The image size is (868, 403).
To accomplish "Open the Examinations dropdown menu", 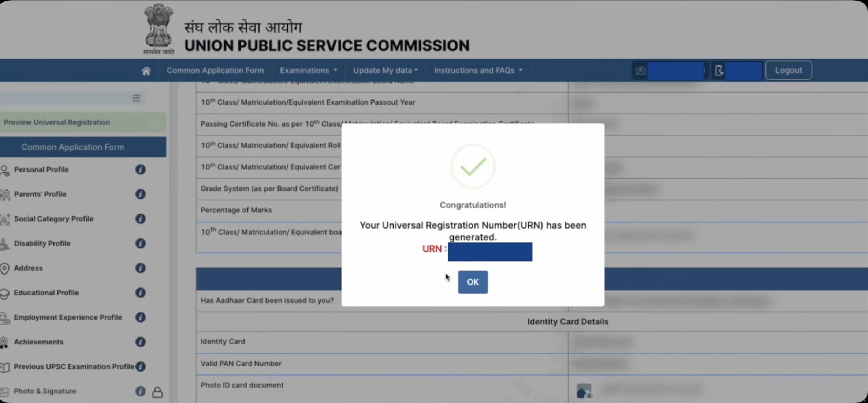I will 308,70.
